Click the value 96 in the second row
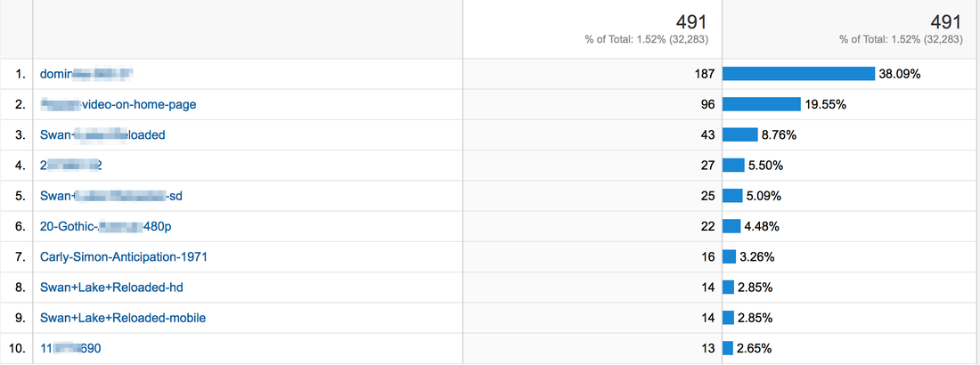The height and width of the screenshot is (365, 980). 707,104
